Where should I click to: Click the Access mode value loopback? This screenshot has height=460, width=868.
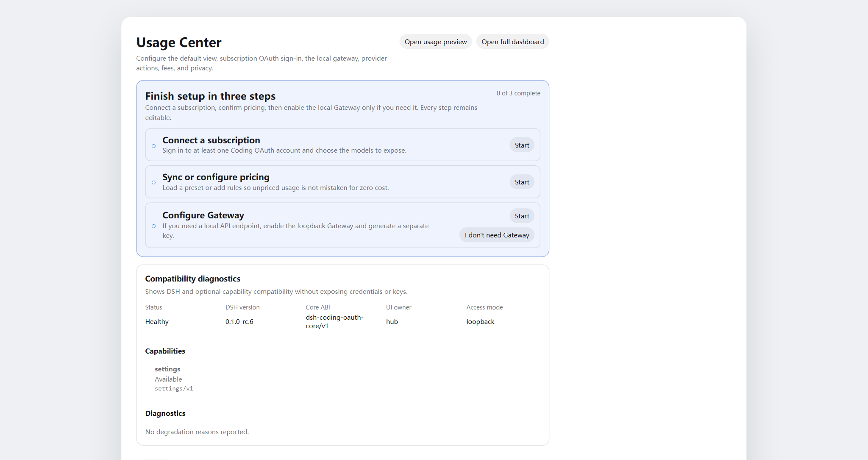coord(480,321)
